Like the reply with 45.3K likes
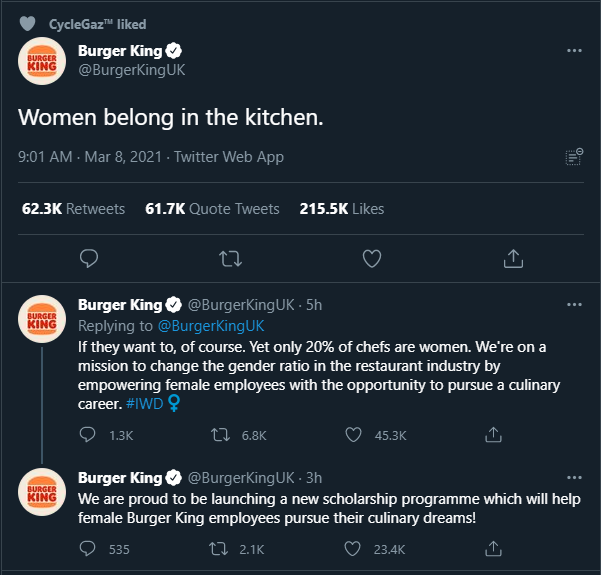 pyautogui.click(x=353, y=435)
